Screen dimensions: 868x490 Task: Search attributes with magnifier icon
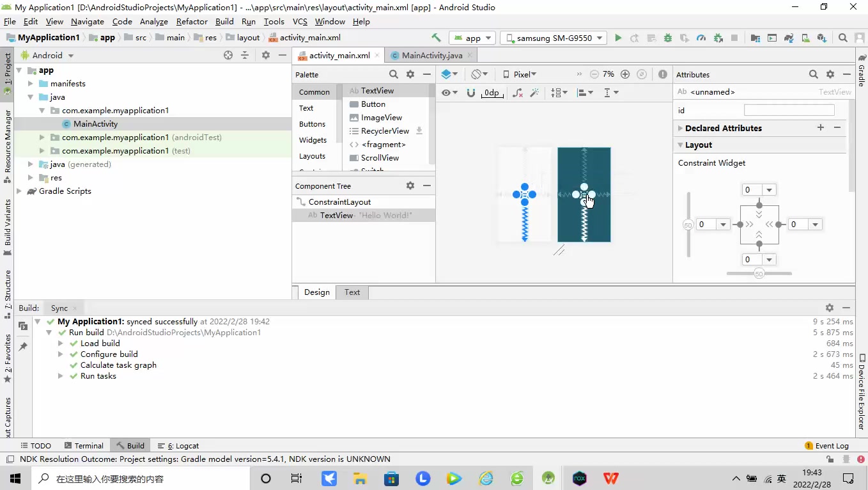tap(814, 74)
